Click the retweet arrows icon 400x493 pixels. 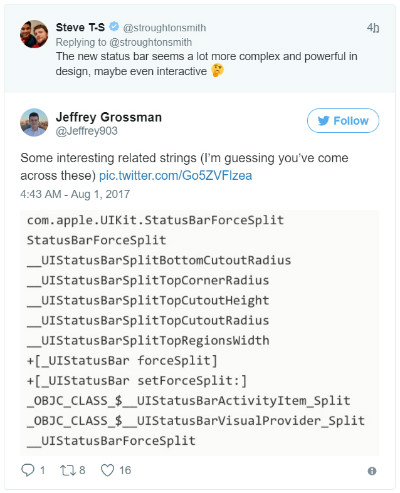(68, 470)
